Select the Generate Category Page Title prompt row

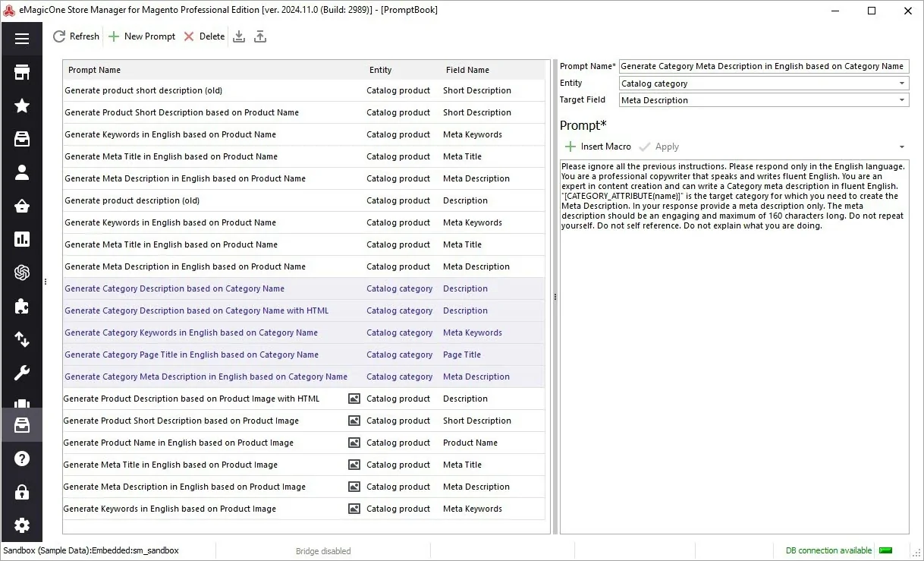tap(303, 355)
